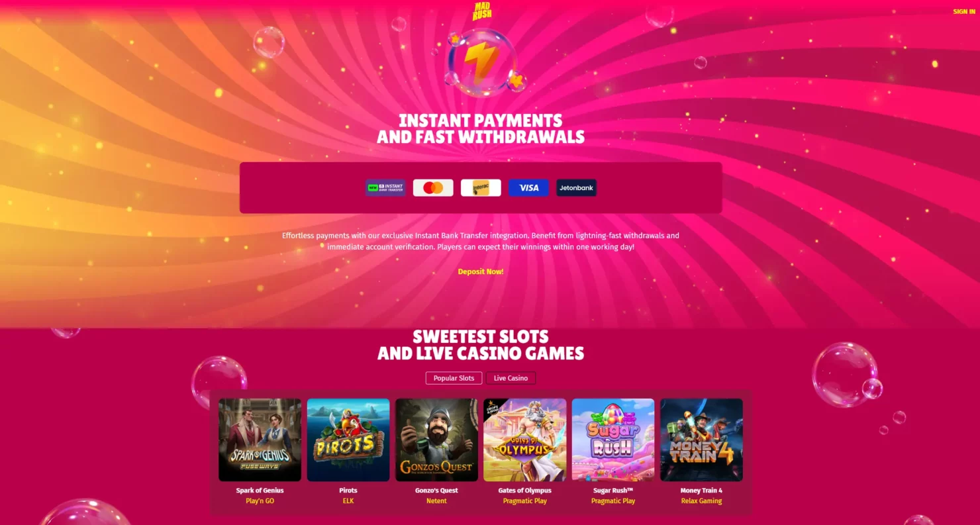Open the Sign In link

click(x=963, y=12)
